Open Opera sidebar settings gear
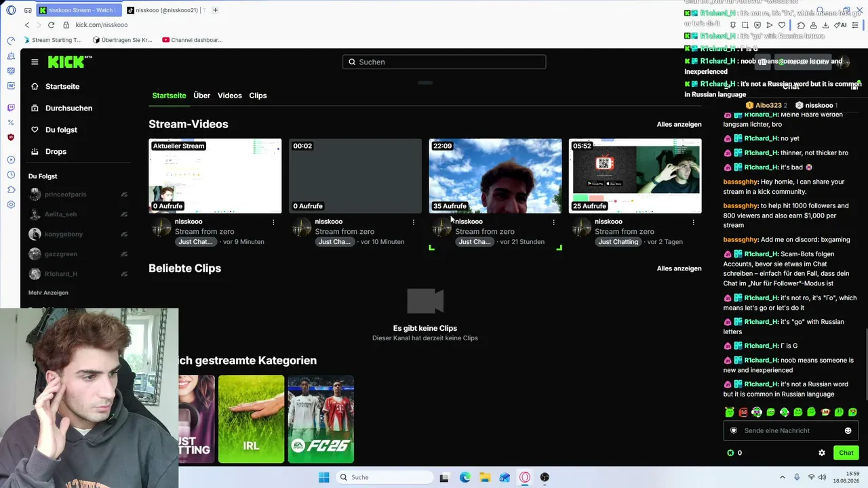Screen dimensions: 868x488 11,205
